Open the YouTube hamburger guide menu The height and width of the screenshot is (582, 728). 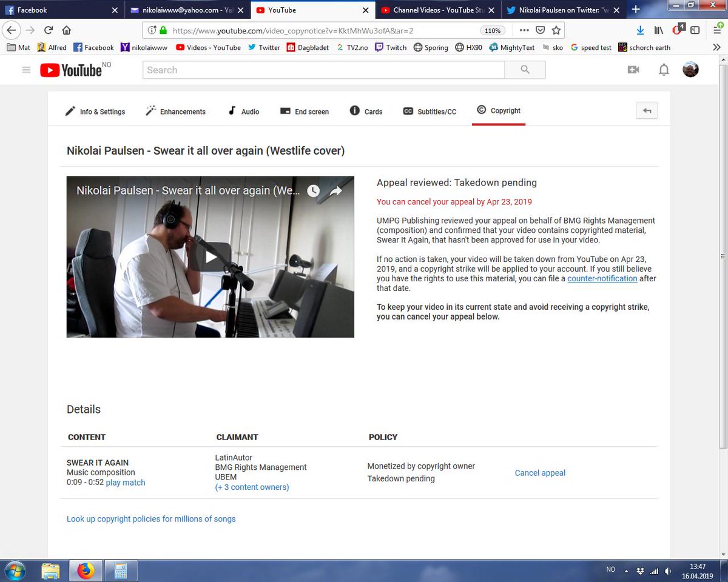point(26,70)
